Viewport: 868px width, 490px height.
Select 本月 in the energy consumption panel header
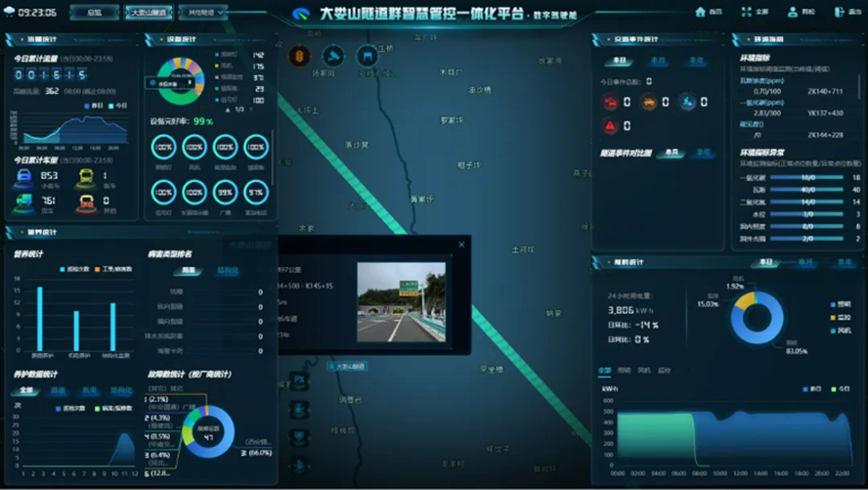[804, 262]
